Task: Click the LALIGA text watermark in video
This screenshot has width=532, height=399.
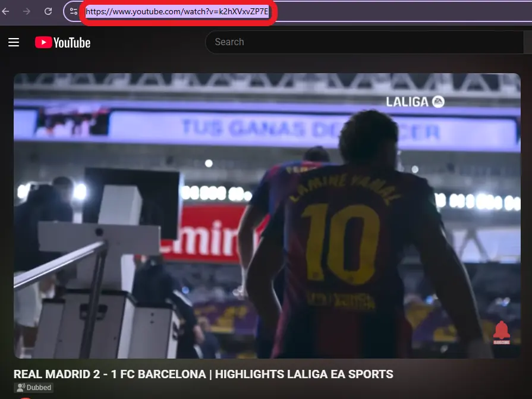Action: pyautogui.click(x=408, y=102)
